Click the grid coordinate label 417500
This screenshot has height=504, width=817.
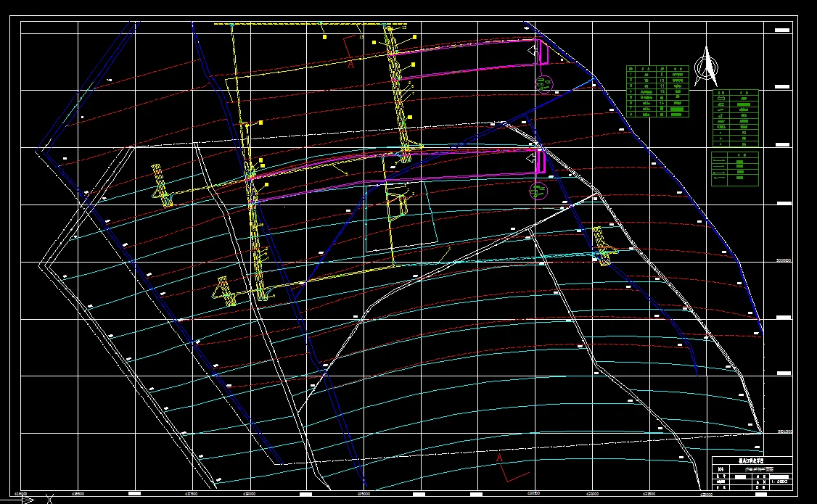click(x=192, y=493)
